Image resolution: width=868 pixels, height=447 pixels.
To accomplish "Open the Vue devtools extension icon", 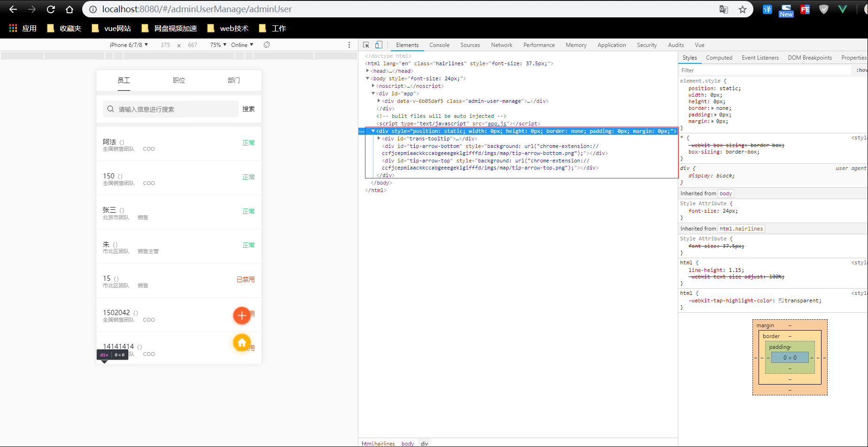I will pos(842,9).
